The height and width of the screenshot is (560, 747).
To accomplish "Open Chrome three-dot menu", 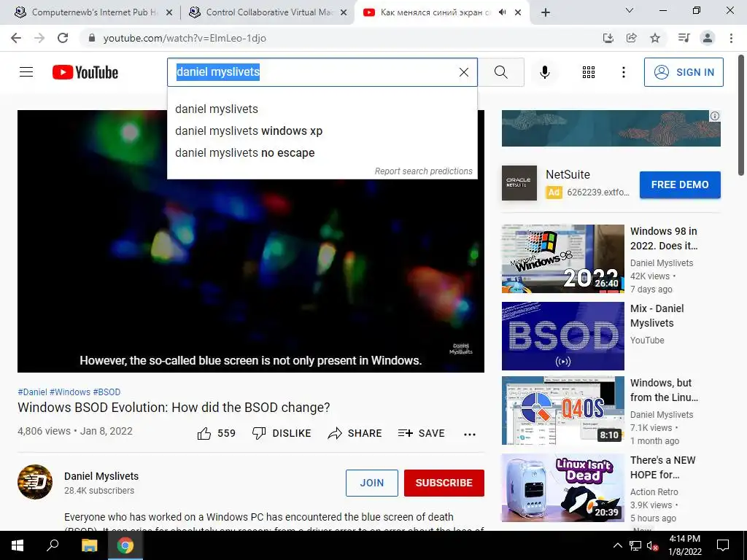I will [731, 38].
